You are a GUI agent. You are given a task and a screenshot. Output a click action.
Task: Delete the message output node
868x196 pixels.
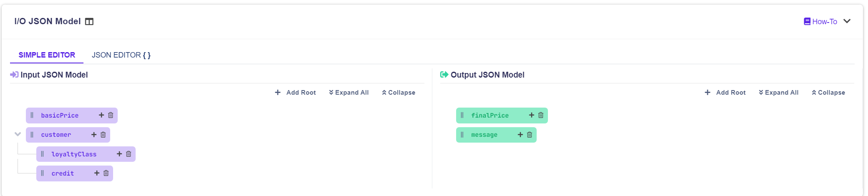pyautogui.click(x=530, y=135)
